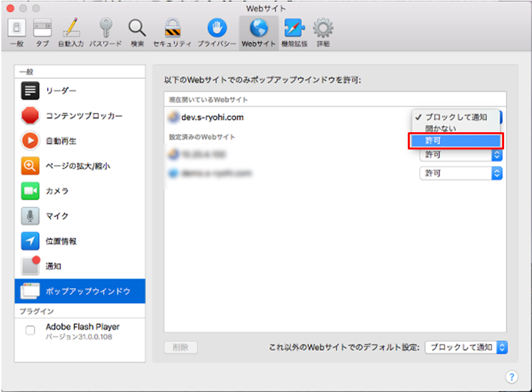This screenshot has height=392, width=532.
Task: Select 自動再生 in the sidebar
Action: [x=80, y=141]
